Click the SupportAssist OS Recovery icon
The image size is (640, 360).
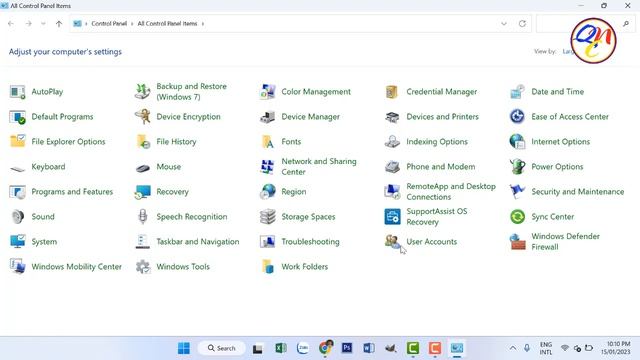tap(392, 217)
